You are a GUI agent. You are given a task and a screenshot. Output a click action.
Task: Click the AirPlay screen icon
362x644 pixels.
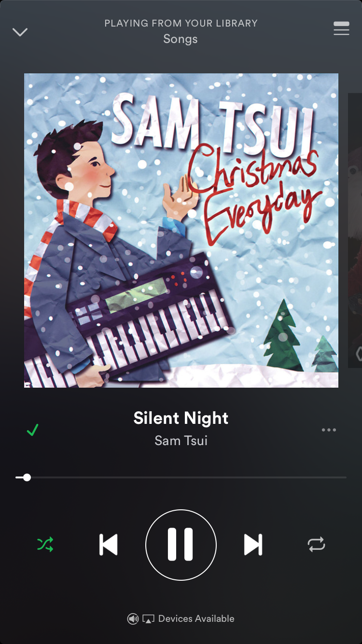tap(148, 619)
